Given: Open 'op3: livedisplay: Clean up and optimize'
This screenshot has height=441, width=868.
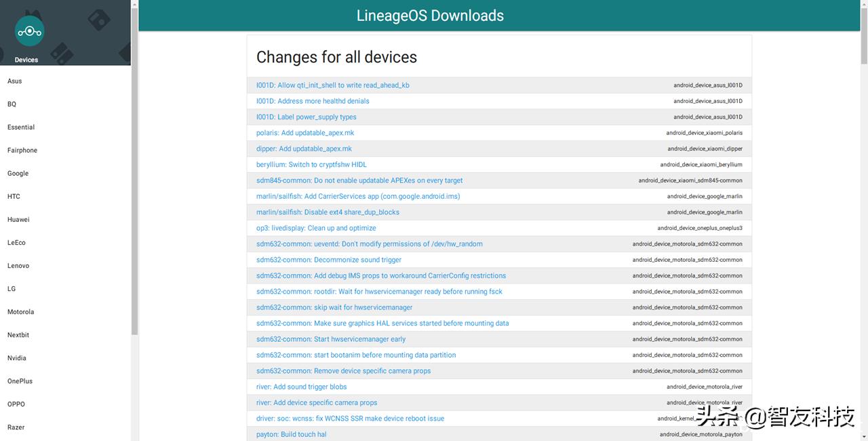Looking at the screenshot, I should (316, 228).
